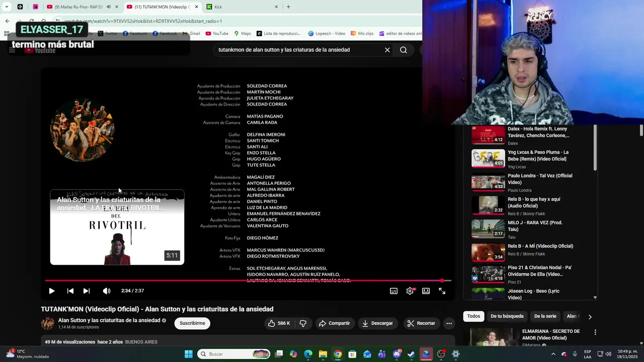Go back in the browser

click(x=7, y=21)
